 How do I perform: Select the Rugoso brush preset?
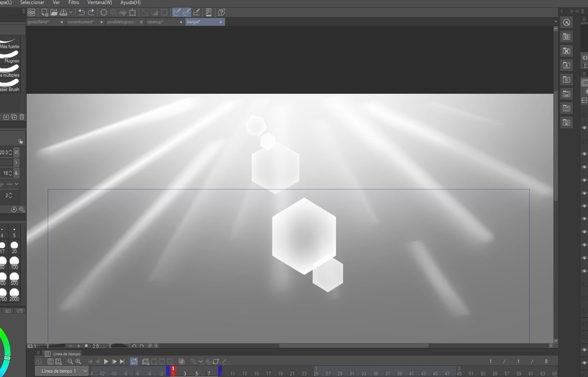[x=10, y=57]
